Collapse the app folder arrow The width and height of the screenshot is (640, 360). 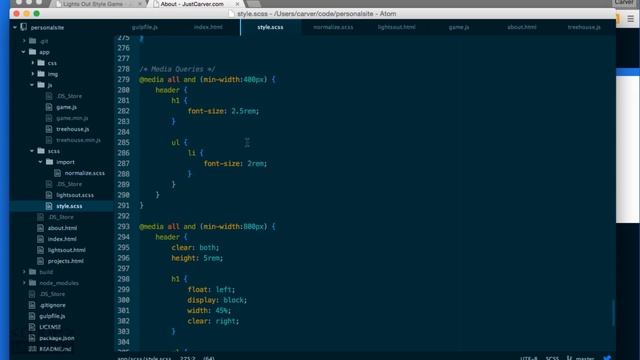point(23,52)
